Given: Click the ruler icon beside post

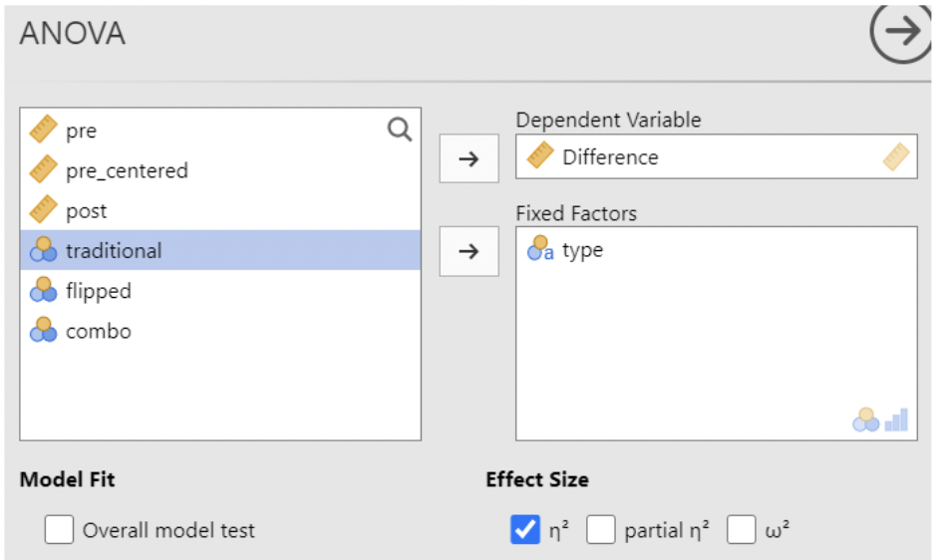Looking at the screenshot, I should click(43, 210).
